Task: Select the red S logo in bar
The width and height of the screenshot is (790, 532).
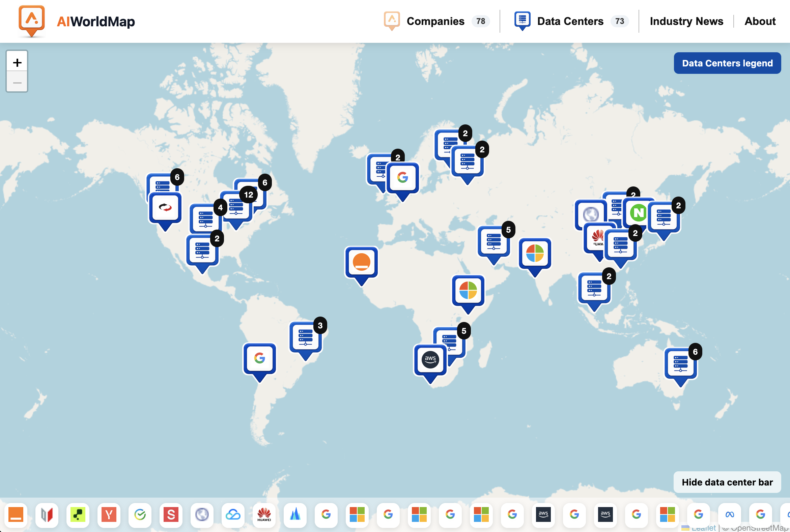Action: pos(171,515)
